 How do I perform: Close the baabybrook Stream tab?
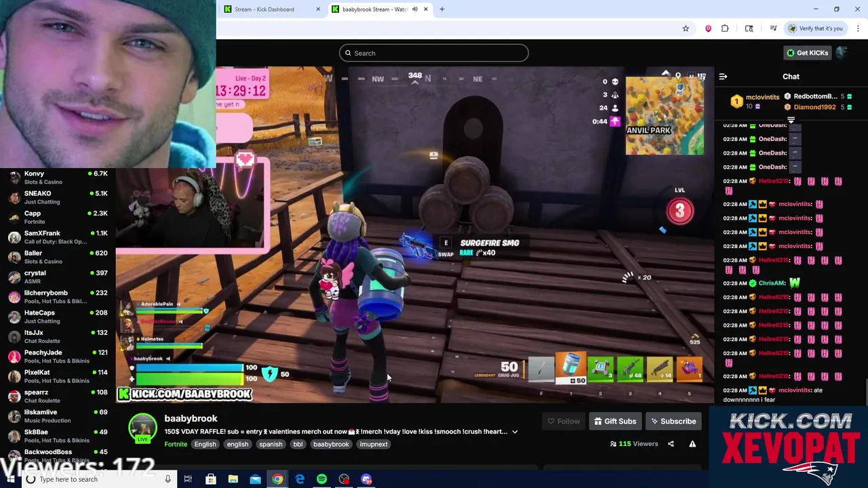click(426, 9)
